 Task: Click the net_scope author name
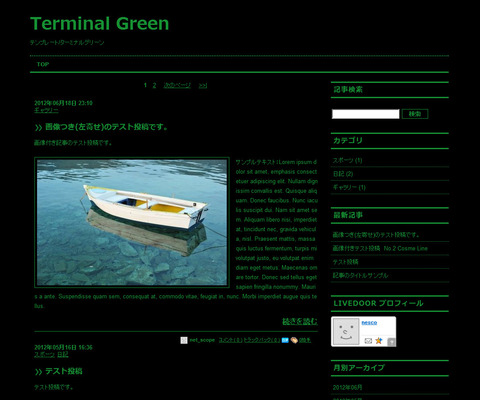pyautogui.click(x=202, y=340)
